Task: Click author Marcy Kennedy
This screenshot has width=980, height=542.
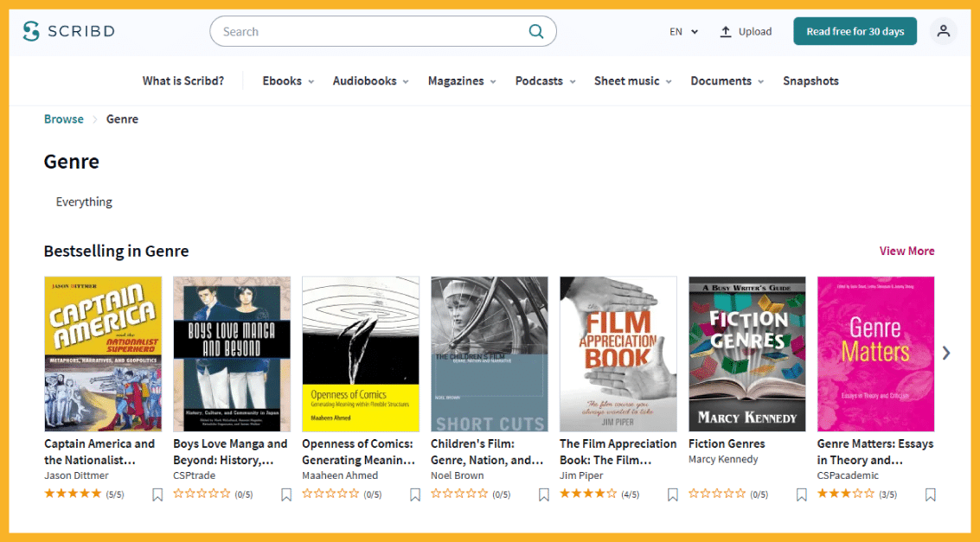Action: (x=723, y=460)
